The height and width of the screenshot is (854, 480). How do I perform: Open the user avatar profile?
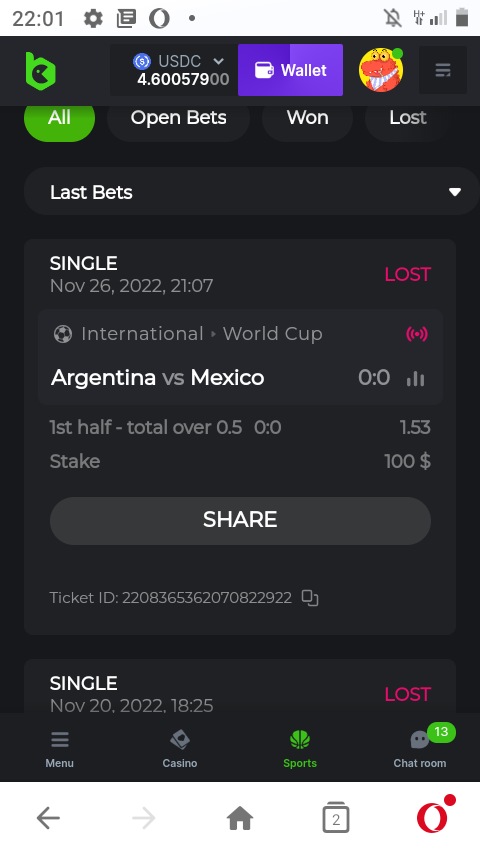[381, 70]
